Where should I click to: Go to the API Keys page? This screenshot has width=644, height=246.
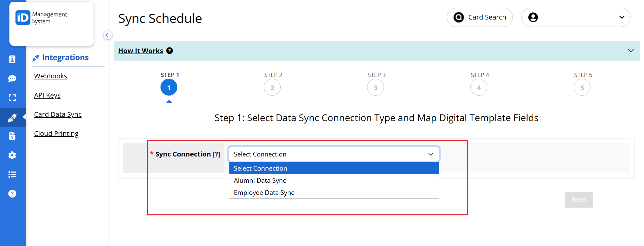point(47,95)
